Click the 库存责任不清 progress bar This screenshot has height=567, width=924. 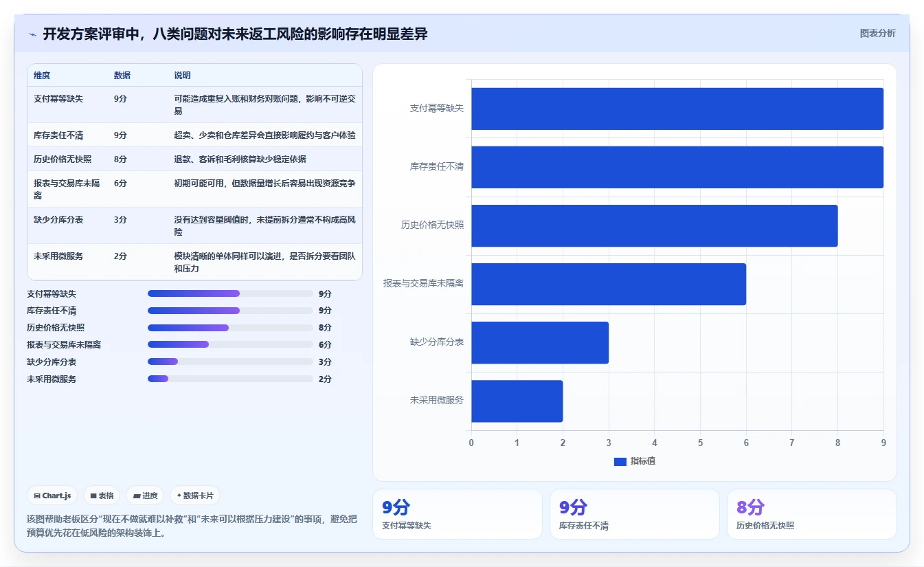tap(230, 311)
